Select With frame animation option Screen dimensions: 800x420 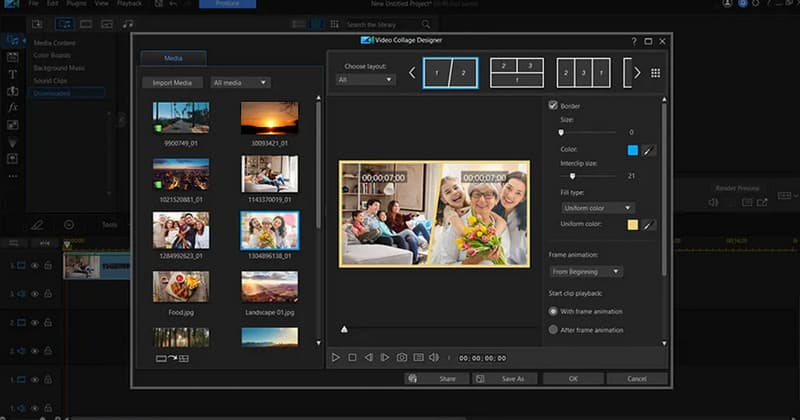point(553,311)
